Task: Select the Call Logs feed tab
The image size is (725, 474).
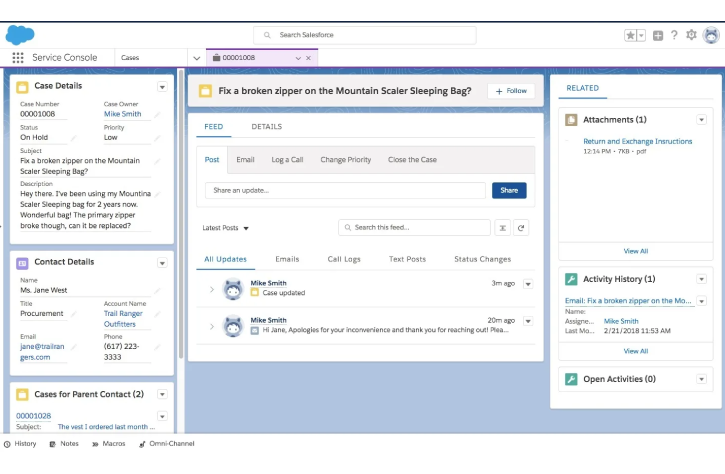Action: click(x=344, y=259)
